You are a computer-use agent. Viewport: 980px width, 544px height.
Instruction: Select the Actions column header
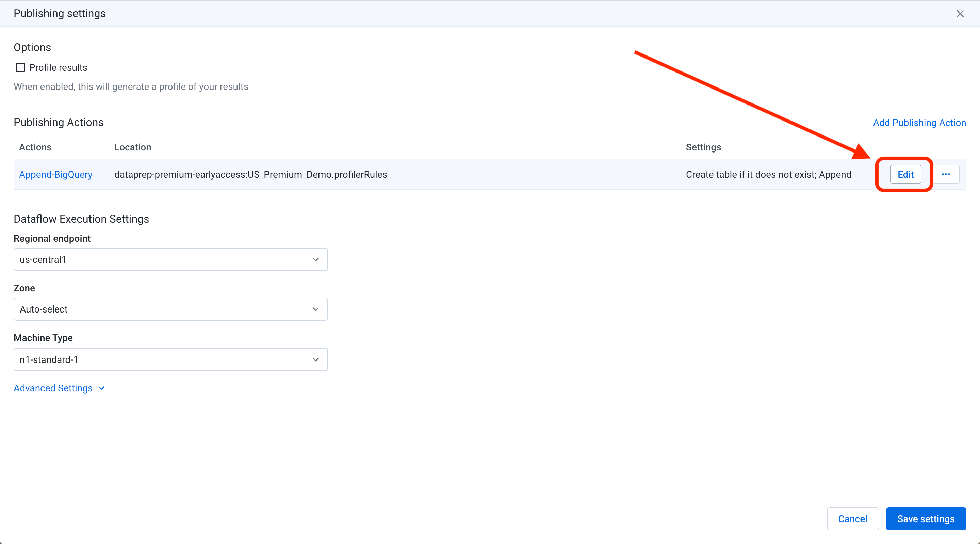click(x=35, y=147)
